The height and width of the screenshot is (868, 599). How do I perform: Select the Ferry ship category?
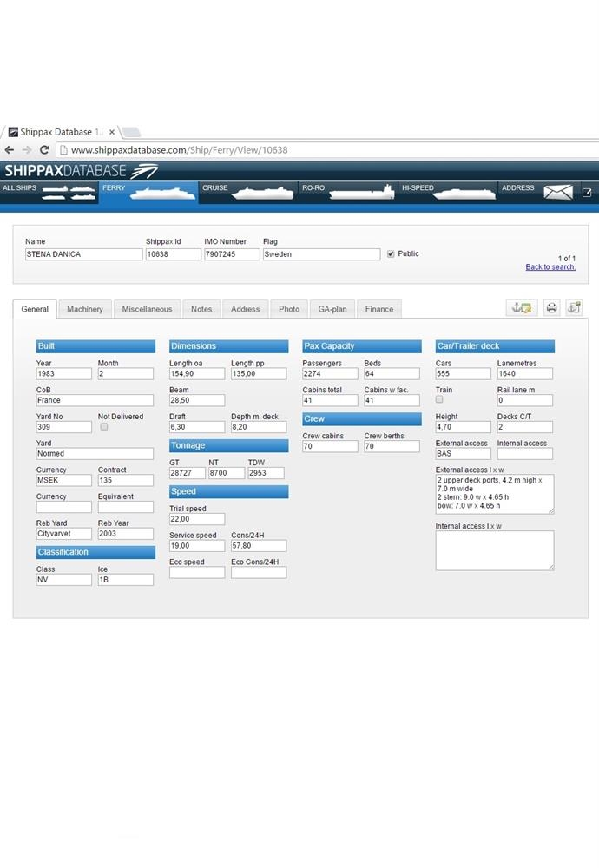(148, 192)
